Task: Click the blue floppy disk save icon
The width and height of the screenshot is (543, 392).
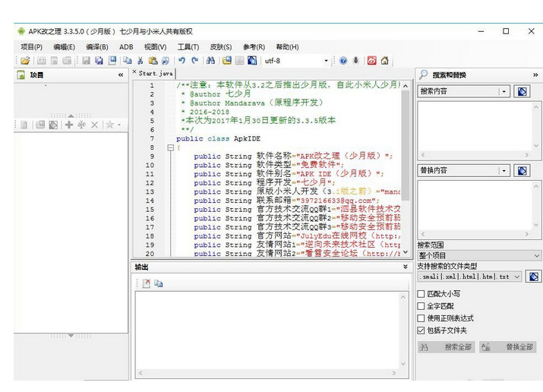Action: 112,61
